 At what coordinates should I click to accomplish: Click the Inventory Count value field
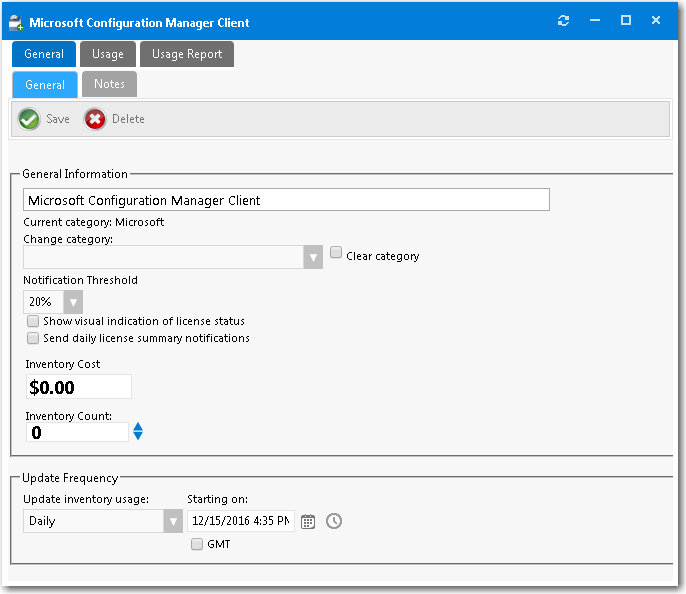click(77, 432)
